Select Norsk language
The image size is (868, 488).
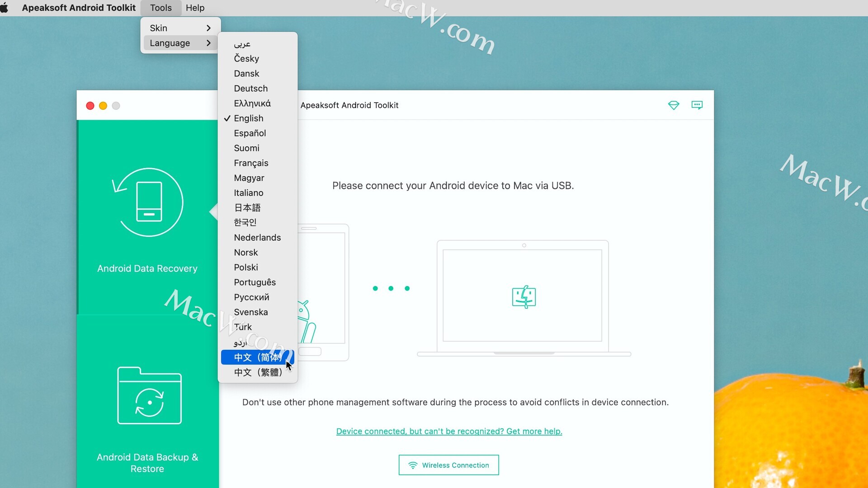(258, 253)
